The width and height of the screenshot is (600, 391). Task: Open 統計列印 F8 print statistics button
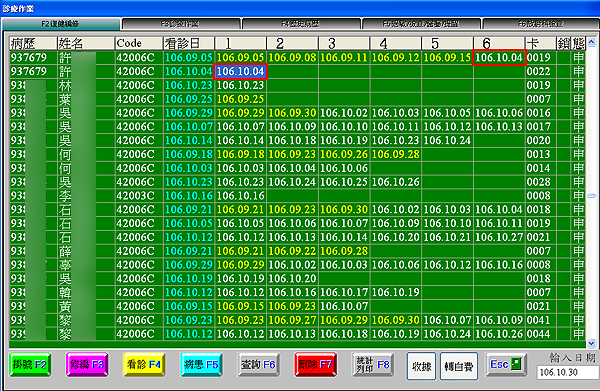373,365
